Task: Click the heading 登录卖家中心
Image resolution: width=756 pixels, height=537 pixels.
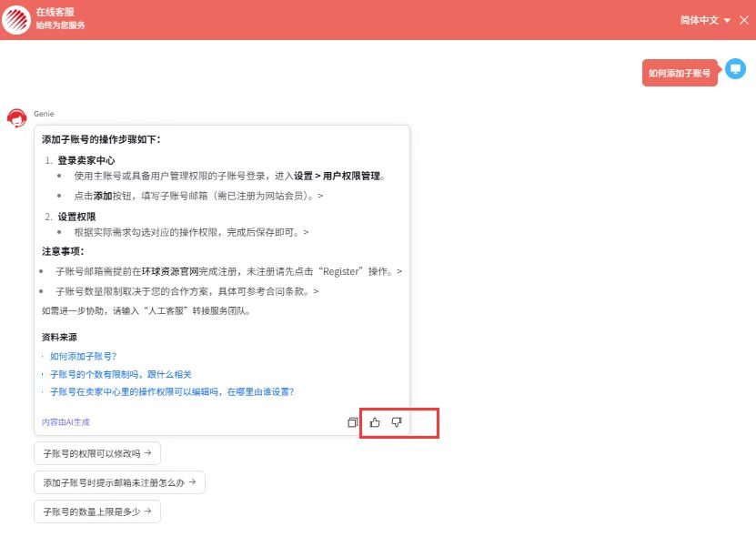Action: [86, 160]
